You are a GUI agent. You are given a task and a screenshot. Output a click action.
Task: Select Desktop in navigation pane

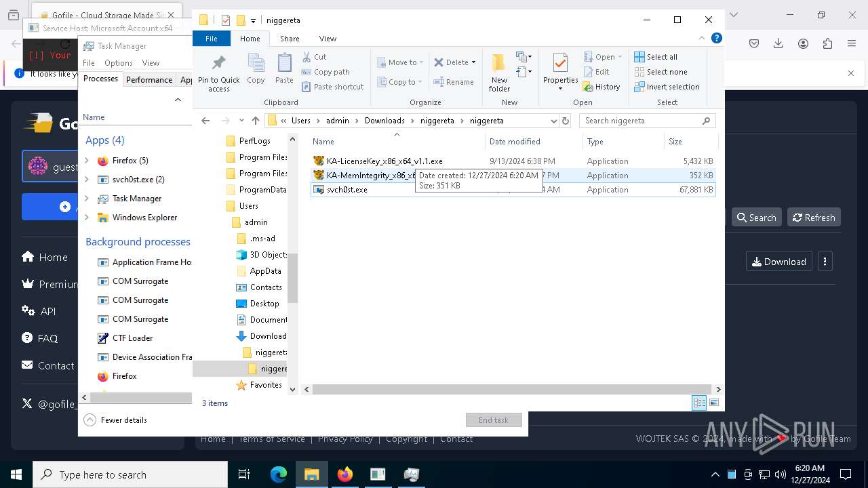(x=258, y=304)
